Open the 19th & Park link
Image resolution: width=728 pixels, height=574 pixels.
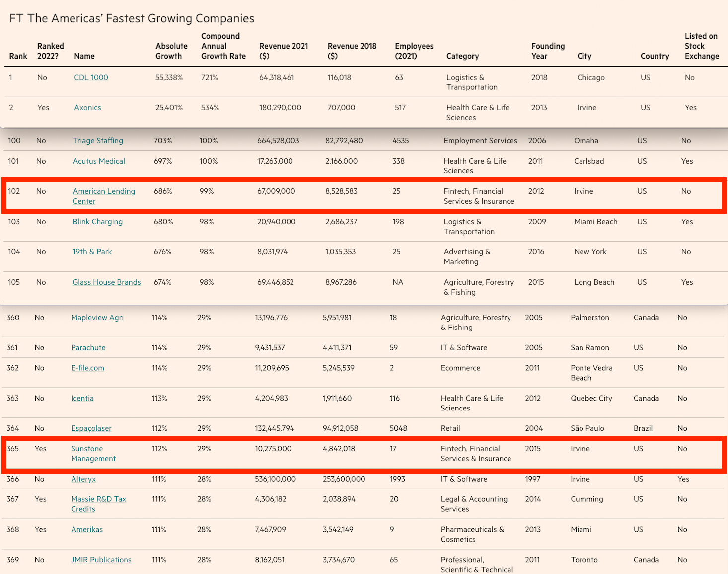click(x=92, y=252)
